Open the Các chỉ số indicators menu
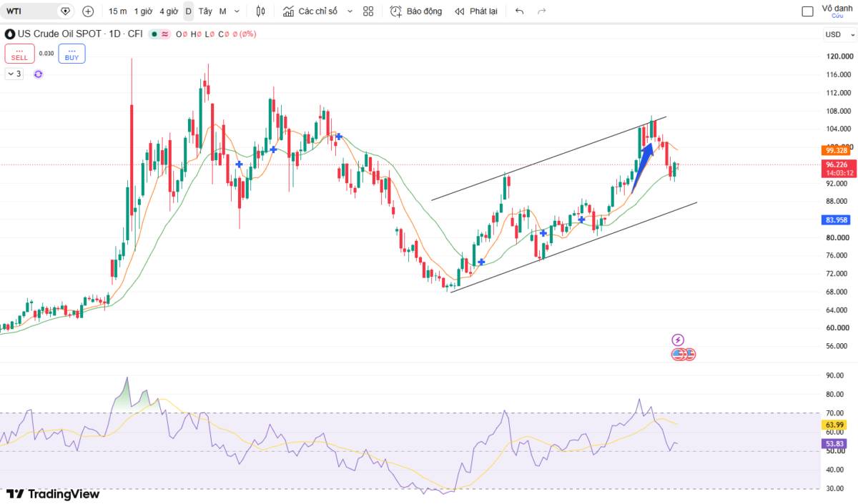The width and height of the screenshot is (858, 504). (310, 11)
